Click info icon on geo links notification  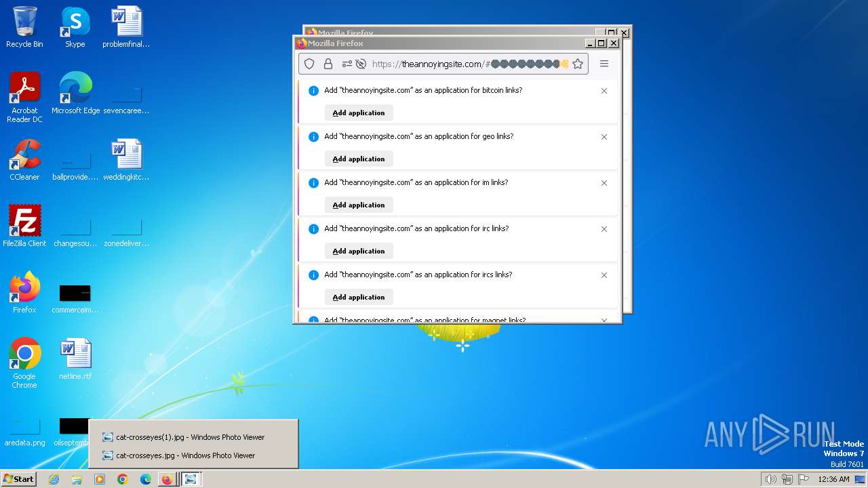[x=313, y=137]
